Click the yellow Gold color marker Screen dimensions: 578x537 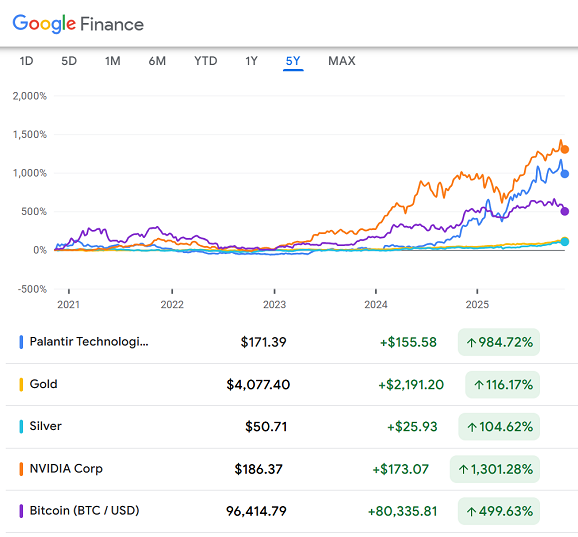21,384
